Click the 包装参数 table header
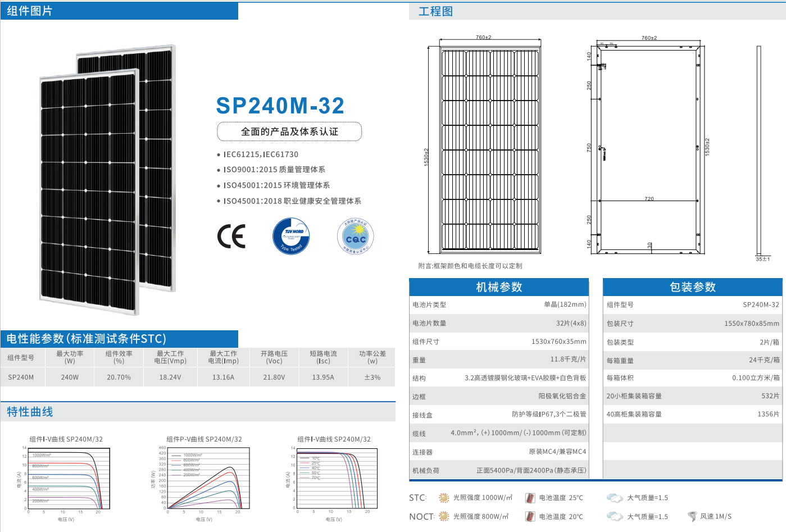The height and width of the screenshot is (532, 786). tap(692, 287)
